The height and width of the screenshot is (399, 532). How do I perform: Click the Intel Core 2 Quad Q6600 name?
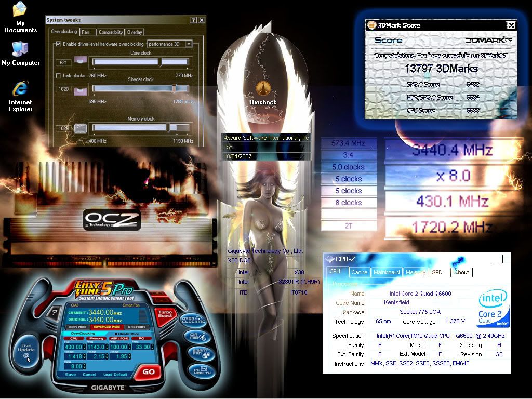(420, 294)
